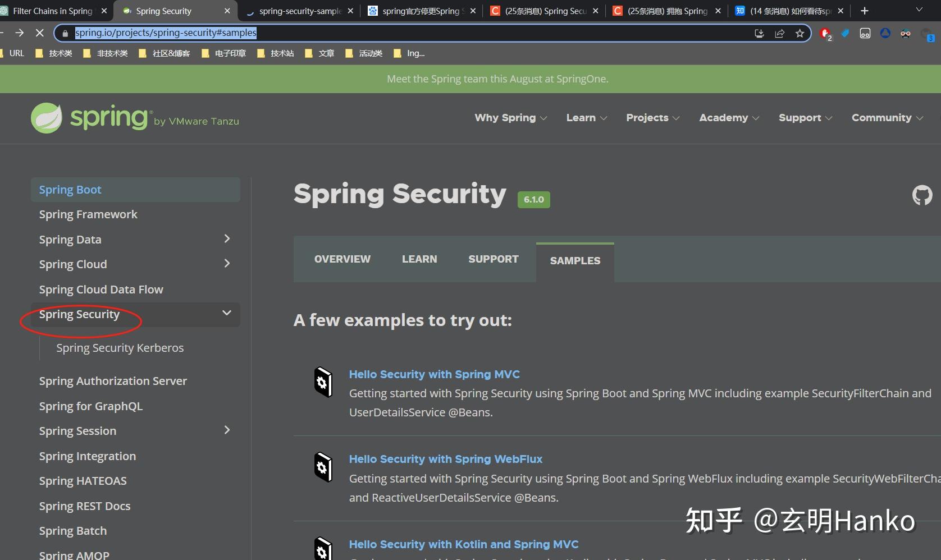Open the 'Hello Security with Spring MVC' sample link
The width and height of the screenshot is (941, 560).
click(x=434, y=374)
